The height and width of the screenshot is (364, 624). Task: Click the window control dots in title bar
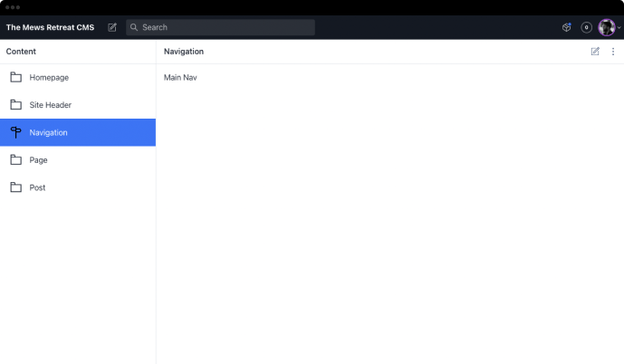pos(13,7)
